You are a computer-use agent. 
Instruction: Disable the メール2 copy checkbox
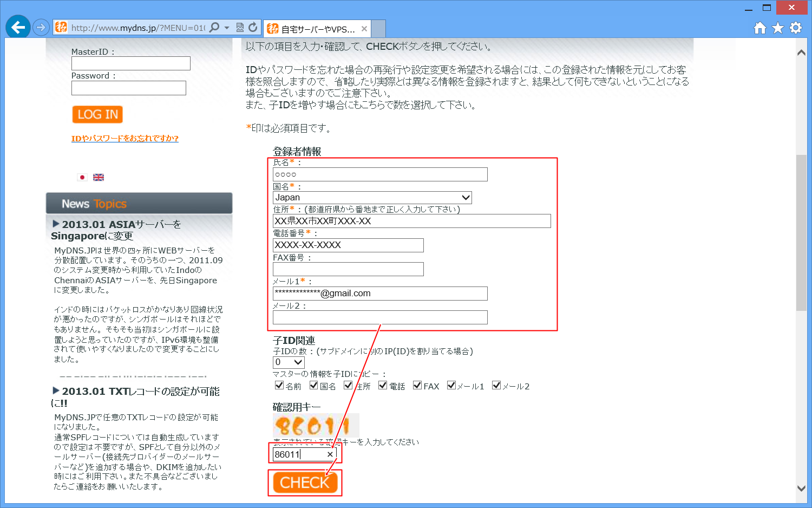coord(497,385)
